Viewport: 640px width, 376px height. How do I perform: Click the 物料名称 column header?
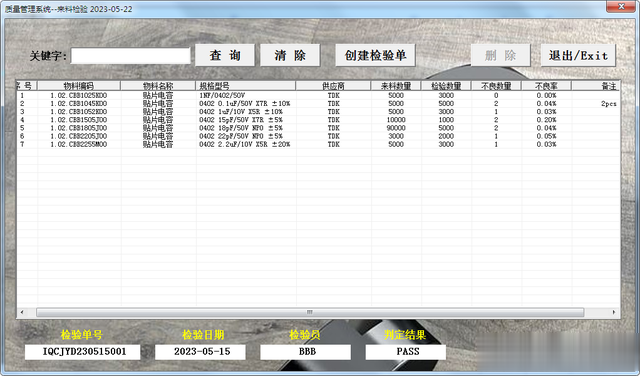click(158, 86)
